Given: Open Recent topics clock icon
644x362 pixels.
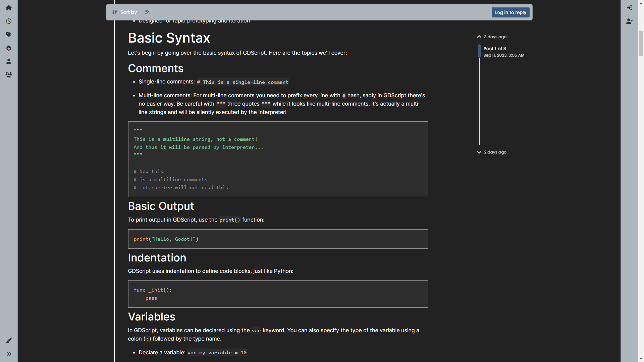Looking at the screenshot, I should [x=9, y=21].
